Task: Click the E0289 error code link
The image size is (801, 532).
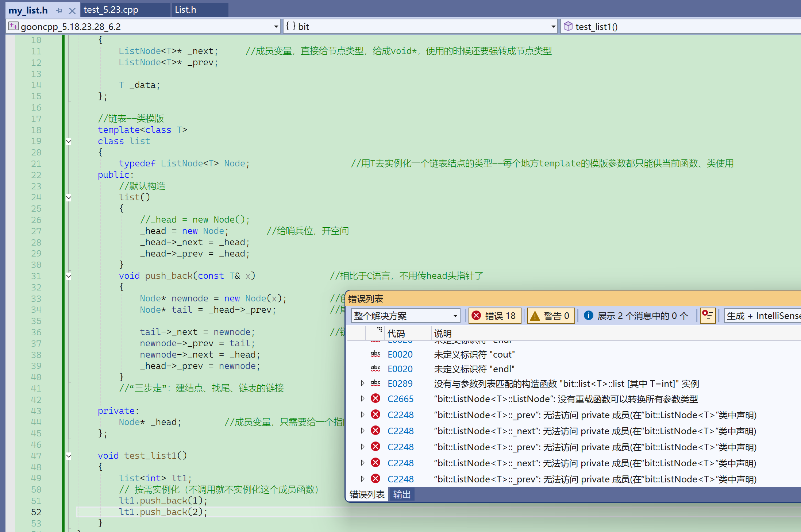Action: (x=400, y=383)
